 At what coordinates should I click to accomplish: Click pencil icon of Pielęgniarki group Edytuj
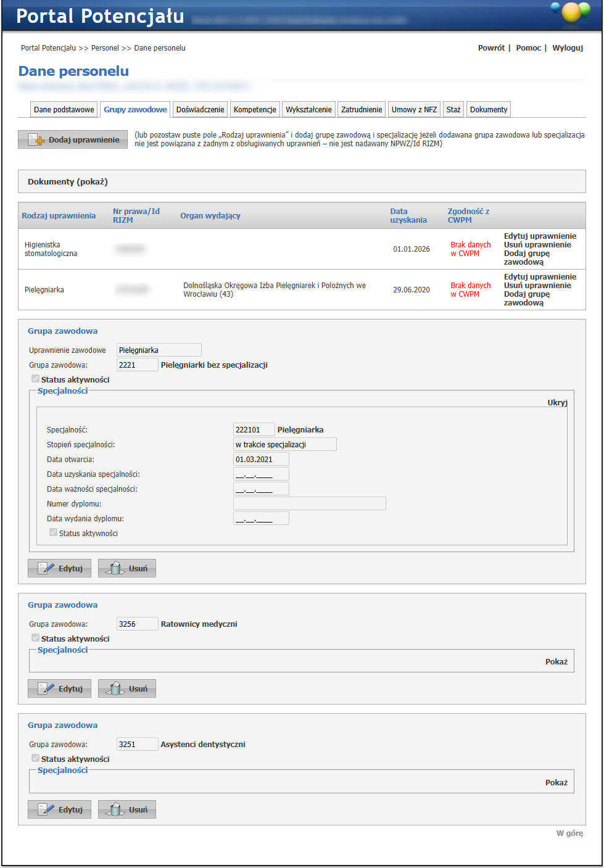tap(46, 568)
